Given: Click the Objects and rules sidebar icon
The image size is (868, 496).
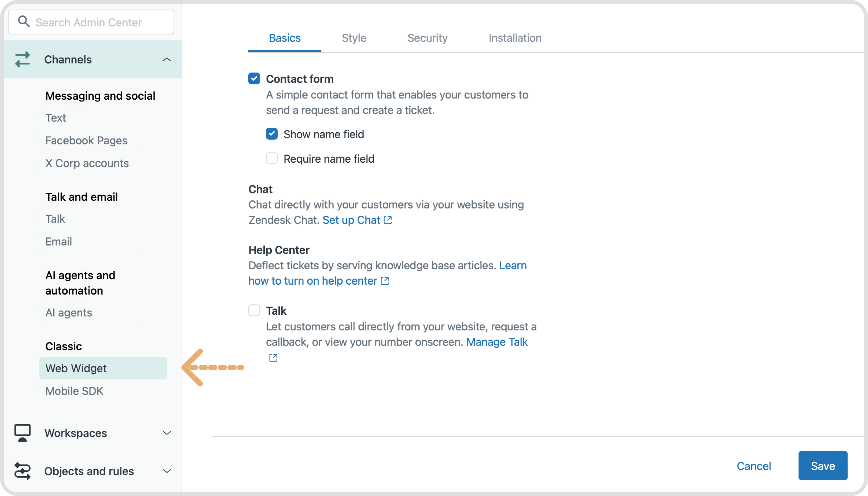Looking at the screenshot, I should coord(23,471).
